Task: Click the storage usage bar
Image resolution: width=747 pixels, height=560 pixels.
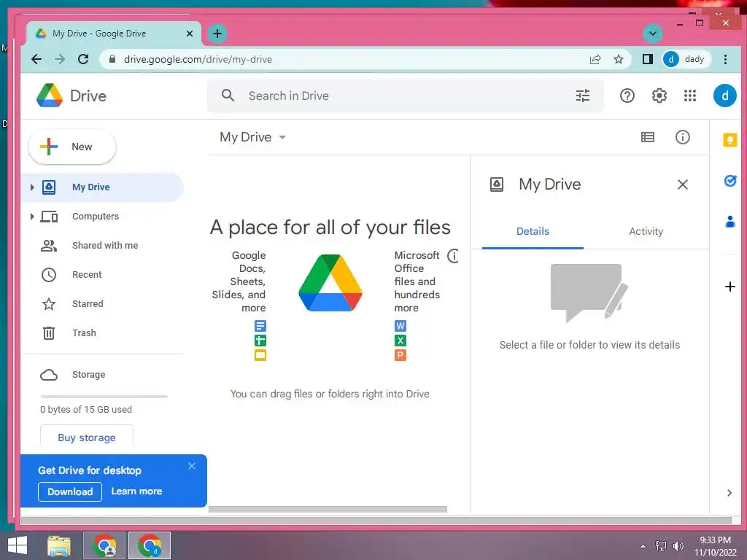Action: pos(104,396)
